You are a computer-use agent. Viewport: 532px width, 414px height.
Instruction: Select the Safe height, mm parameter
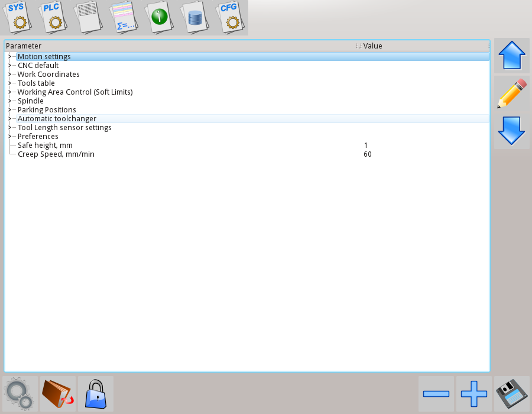click(45, 145)
